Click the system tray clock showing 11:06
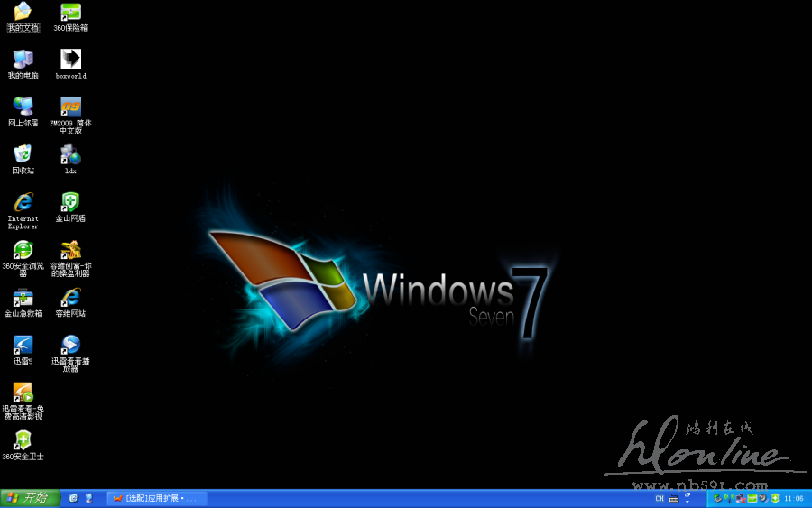This screenshot has width=812, height=508. [794, 498]
